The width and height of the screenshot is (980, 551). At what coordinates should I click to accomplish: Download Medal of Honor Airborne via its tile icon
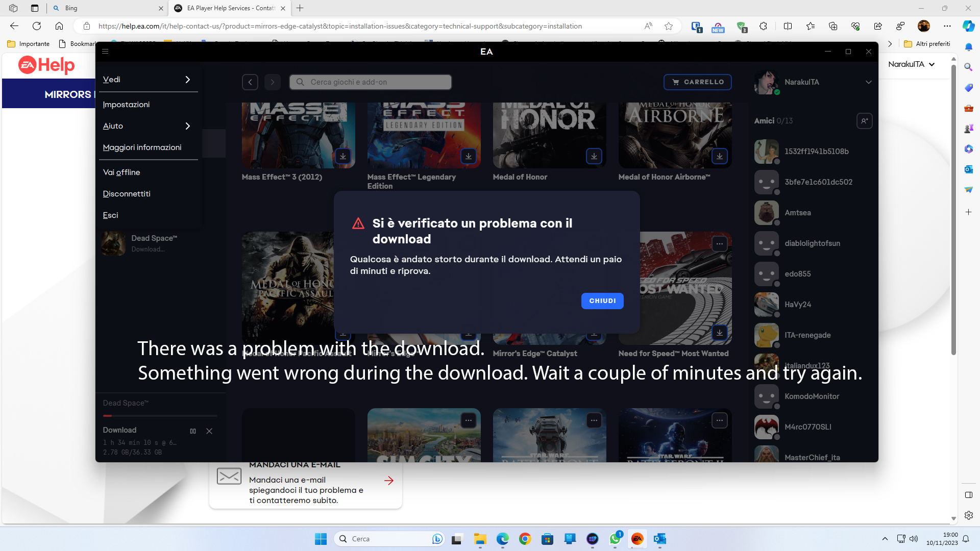tap(720, 156)
